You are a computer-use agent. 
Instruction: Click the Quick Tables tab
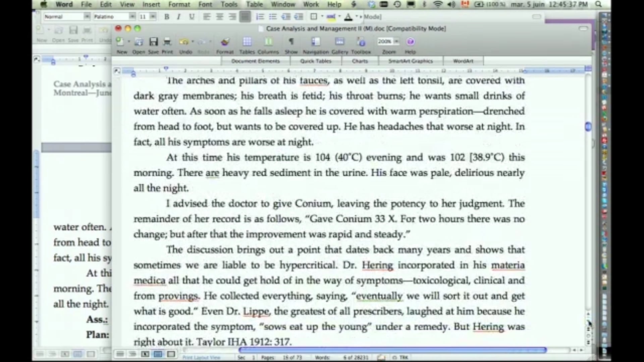click(316, 61)
